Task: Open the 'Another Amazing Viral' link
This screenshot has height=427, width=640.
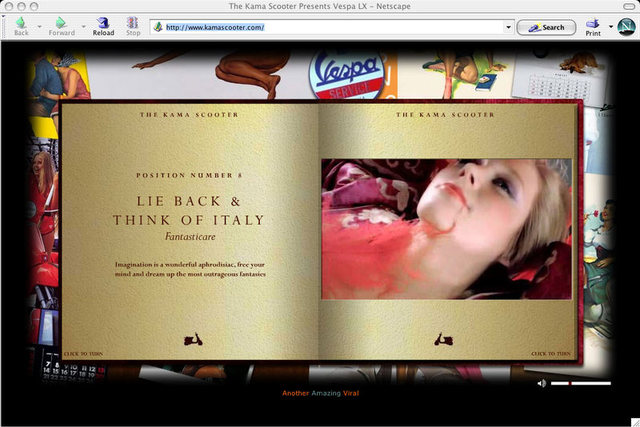Action: click(x=320, y=393)
